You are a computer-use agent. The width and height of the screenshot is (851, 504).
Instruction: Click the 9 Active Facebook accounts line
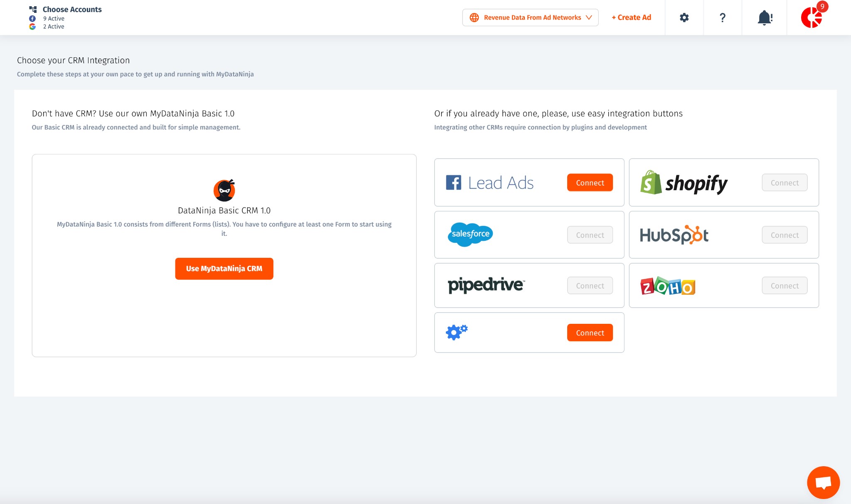[54, 18]
